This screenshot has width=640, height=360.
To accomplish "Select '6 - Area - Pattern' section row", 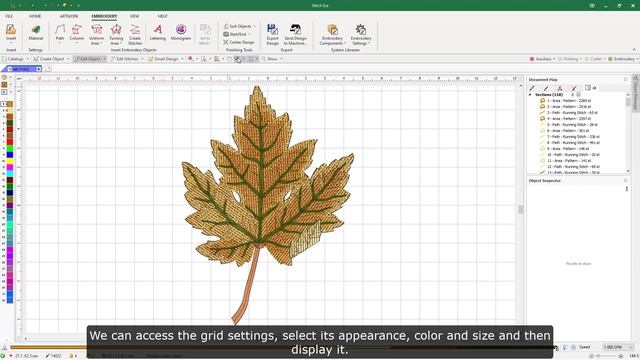I will [x=564, y=131].
